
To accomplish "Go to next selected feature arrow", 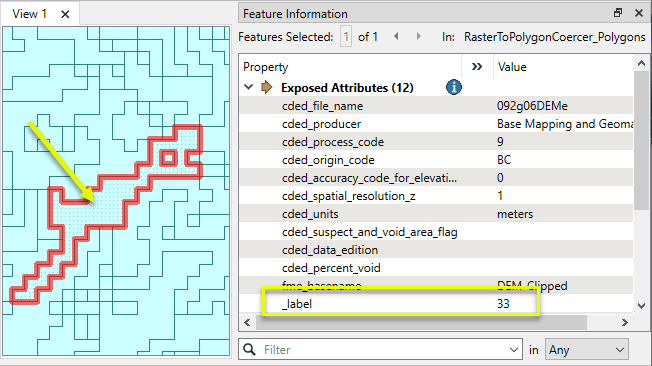I will (419, 37).
